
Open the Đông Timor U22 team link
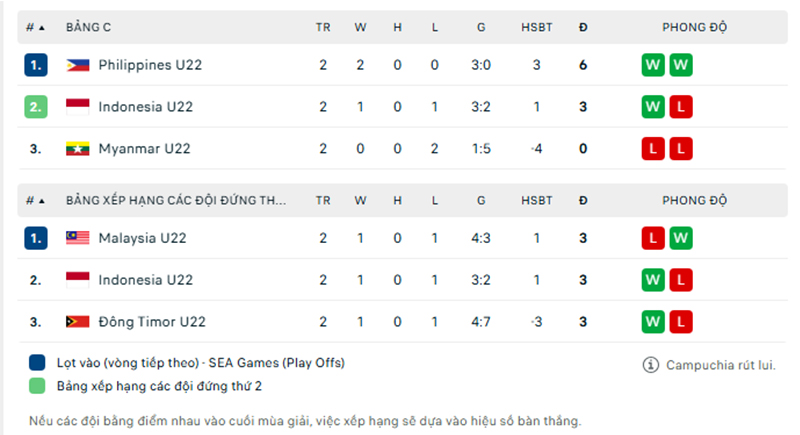point(152,322)
